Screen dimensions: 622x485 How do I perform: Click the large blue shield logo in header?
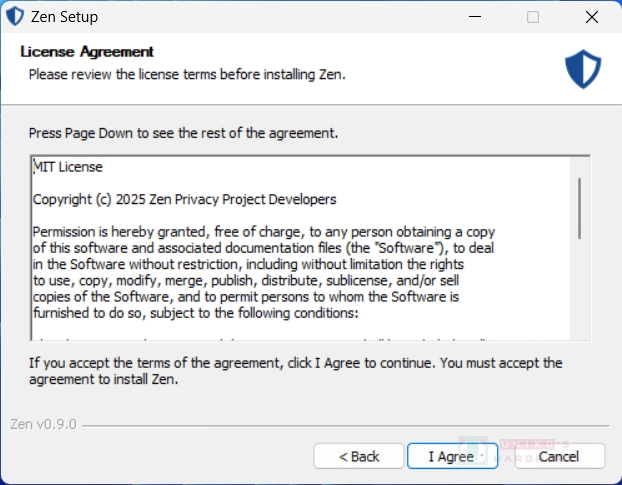click(583, 69)
